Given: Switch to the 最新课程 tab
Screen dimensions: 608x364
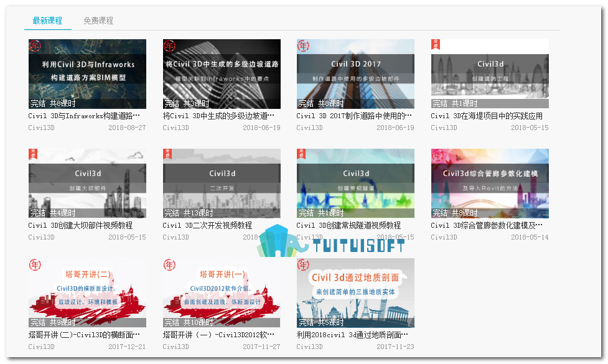Looking at the screenshot, I should point(48,21).
